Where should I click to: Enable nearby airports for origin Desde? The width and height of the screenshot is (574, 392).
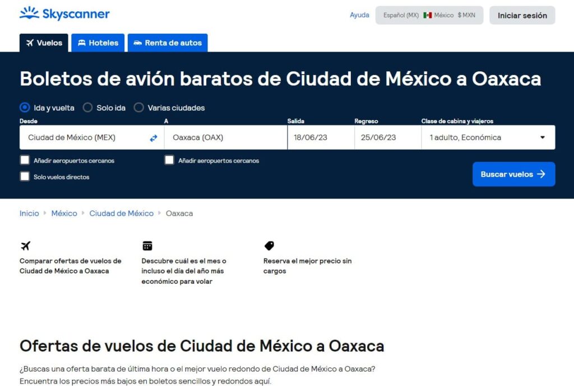coord(25,160)
